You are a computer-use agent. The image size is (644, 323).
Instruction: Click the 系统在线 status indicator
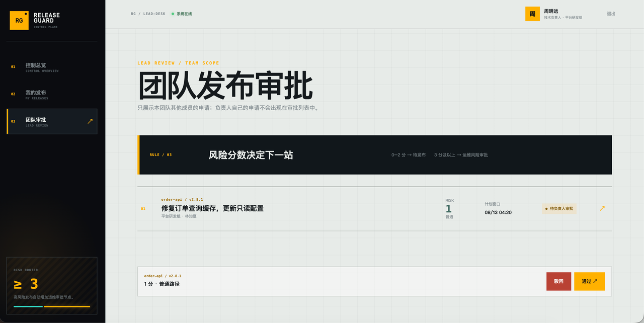pos(182,14)
